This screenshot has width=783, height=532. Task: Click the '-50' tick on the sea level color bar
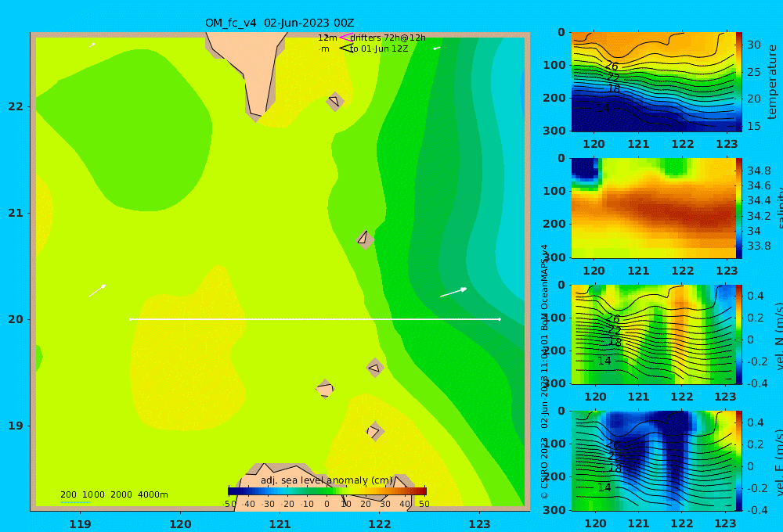tap(229, 504)
